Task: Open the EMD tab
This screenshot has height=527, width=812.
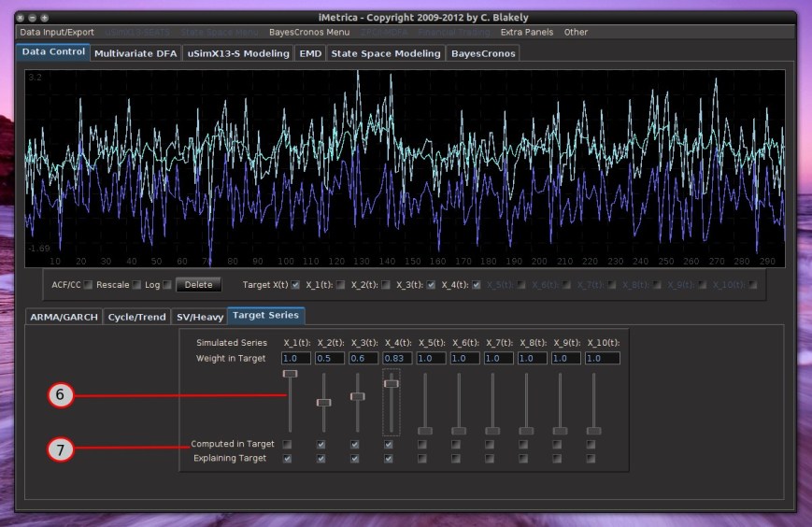Action: coord(309,53)
